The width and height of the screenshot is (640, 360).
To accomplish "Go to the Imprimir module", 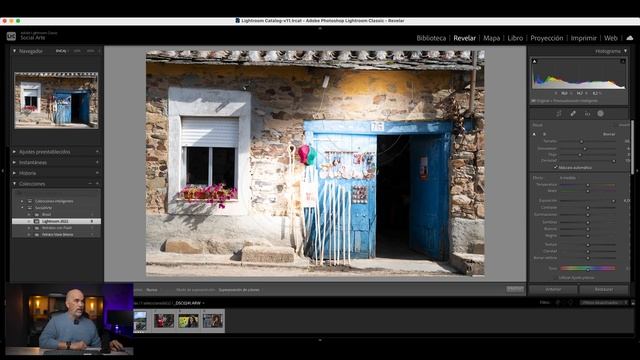I will coord(583,38).
